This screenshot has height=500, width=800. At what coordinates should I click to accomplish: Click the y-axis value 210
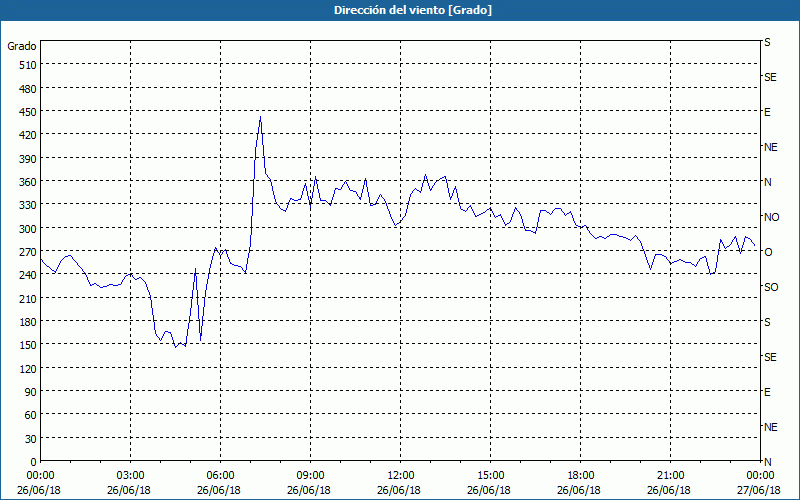(28, 298)
